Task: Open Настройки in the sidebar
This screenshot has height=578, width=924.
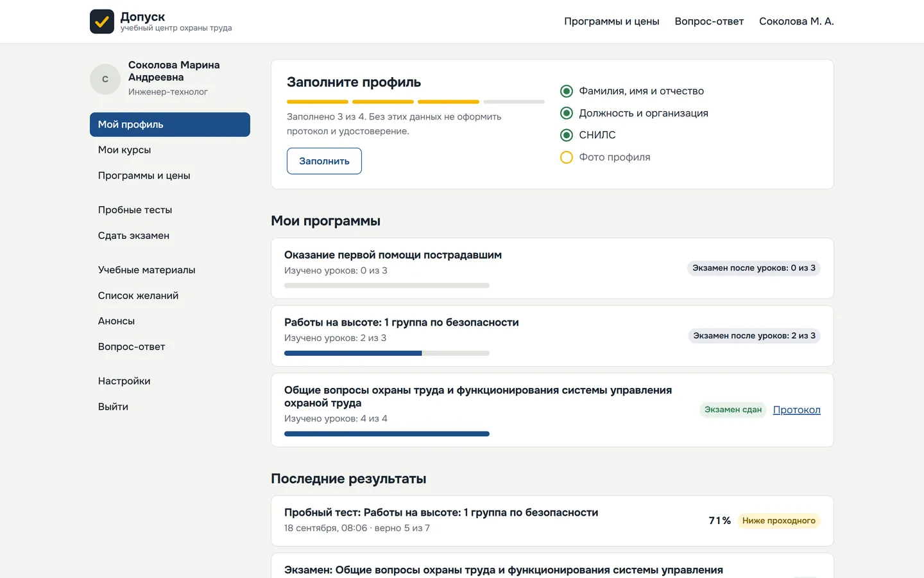Action: pos(170,381)
